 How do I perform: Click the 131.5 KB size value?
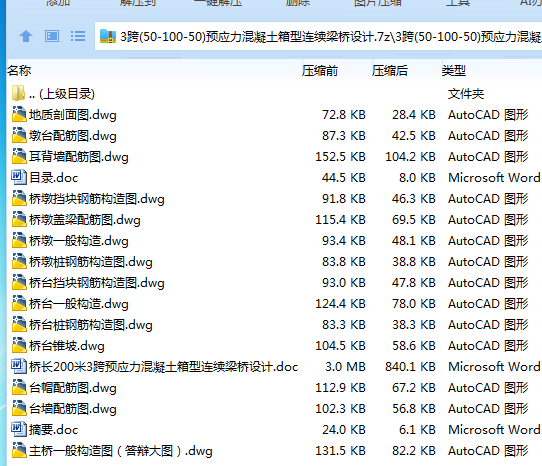[x=340, y=451]
